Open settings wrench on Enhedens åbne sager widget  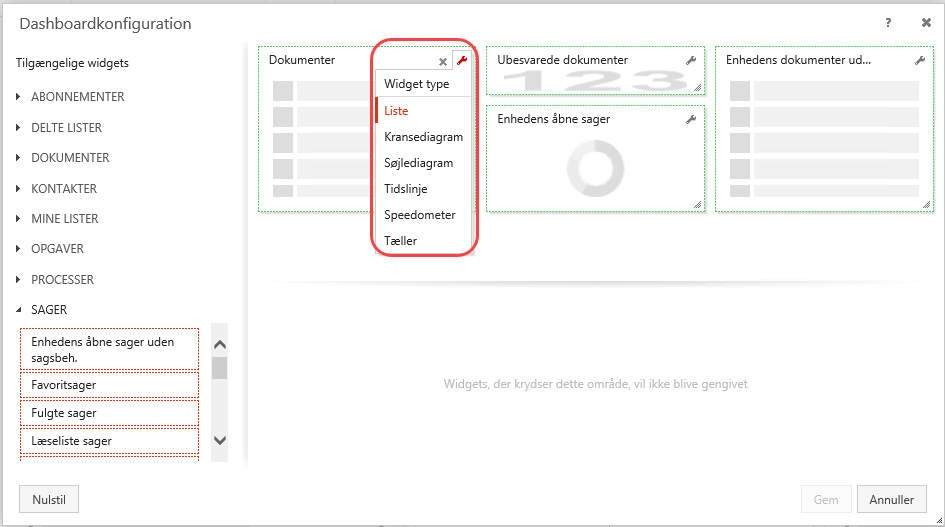690,120
